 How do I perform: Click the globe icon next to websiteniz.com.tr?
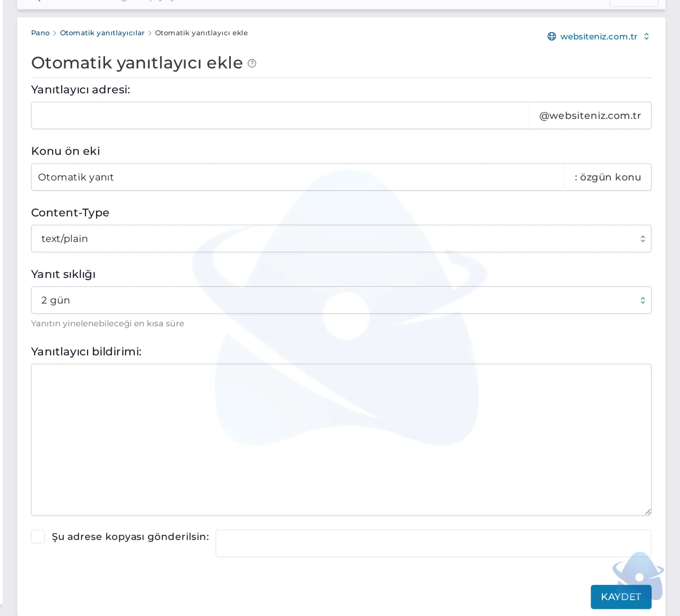click(552, 37)
